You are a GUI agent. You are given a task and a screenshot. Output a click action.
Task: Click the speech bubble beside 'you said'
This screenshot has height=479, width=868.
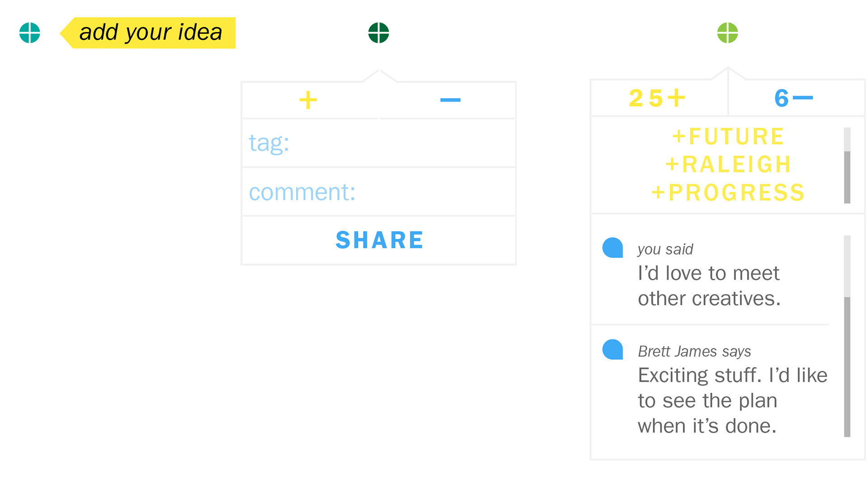pos(613,248)
